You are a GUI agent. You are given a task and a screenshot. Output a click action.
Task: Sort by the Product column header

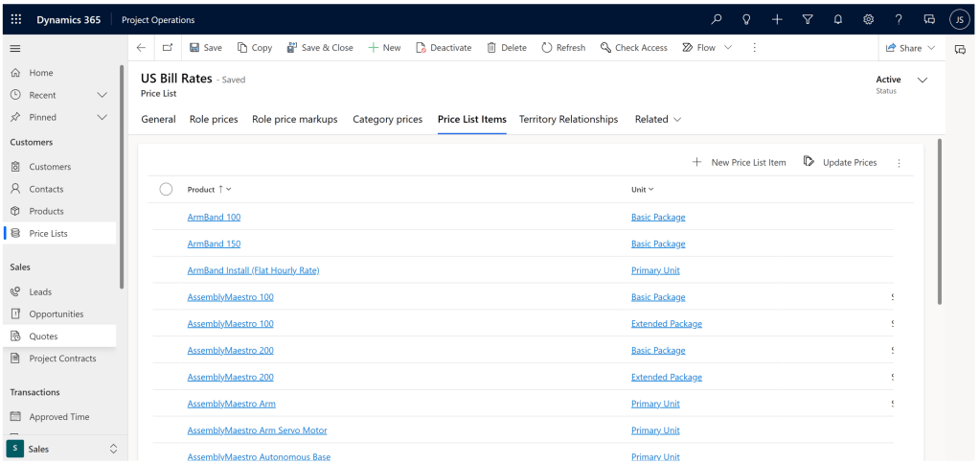[201, 190]
